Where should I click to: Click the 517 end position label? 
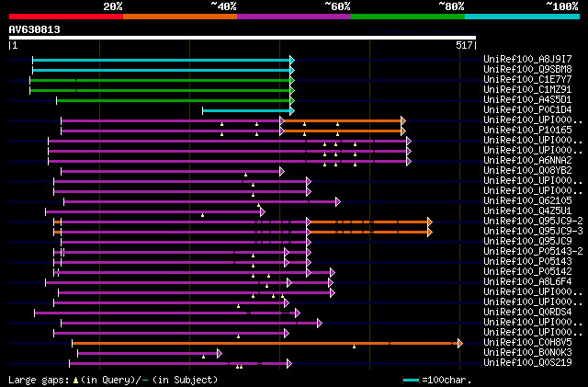pos(464,45)
